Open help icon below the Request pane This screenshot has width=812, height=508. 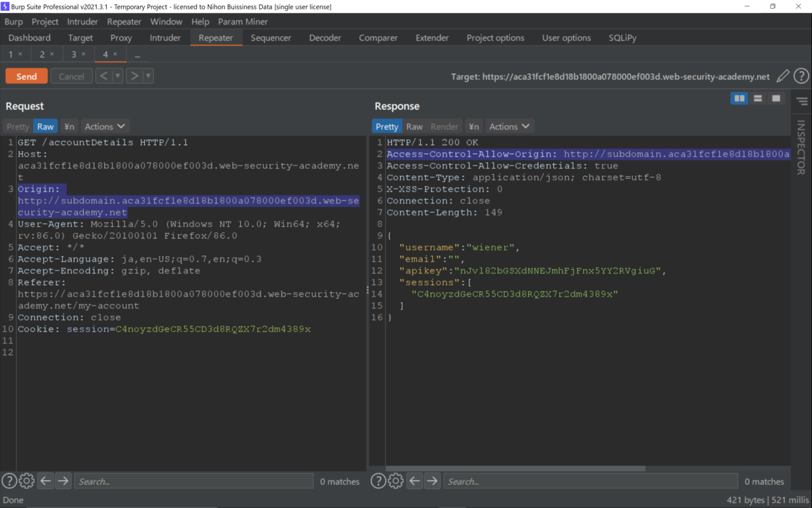click(x=9, y=482)
